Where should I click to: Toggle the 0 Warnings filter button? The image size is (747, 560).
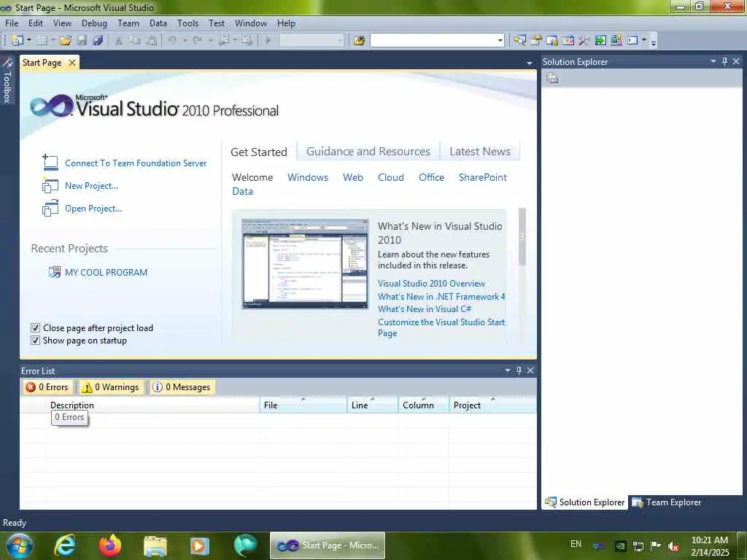tap(111, 387)
